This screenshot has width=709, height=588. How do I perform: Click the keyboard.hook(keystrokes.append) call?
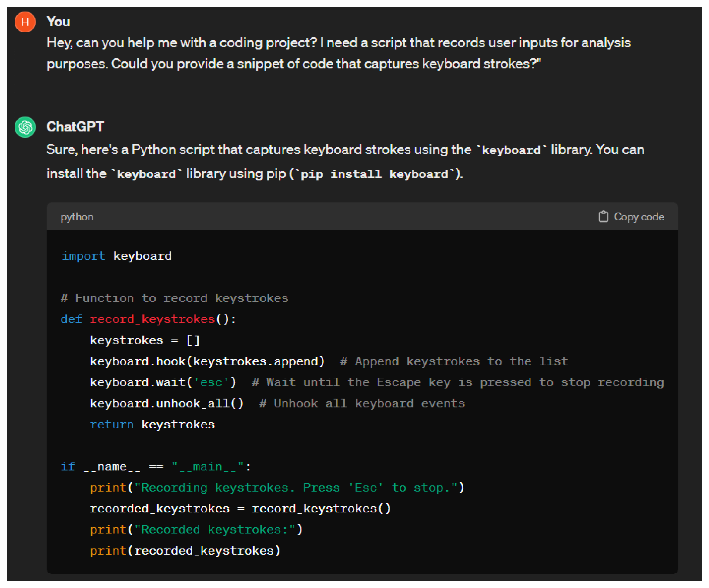pyautogui.click(x=207, y=361)
